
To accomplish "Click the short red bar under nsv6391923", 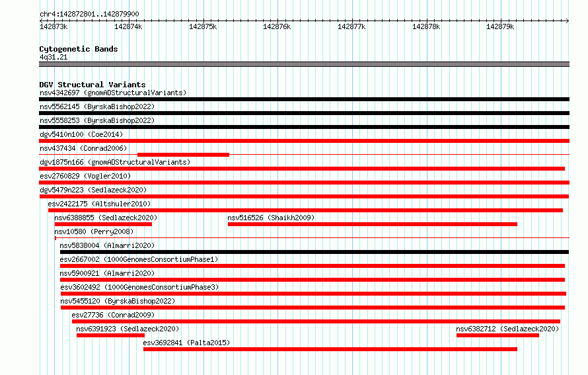I will pos(110,335).
